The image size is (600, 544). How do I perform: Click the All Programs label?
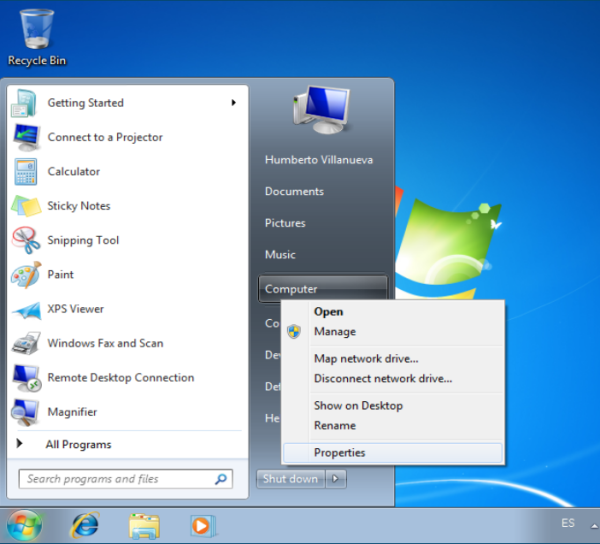click(78, 445)
